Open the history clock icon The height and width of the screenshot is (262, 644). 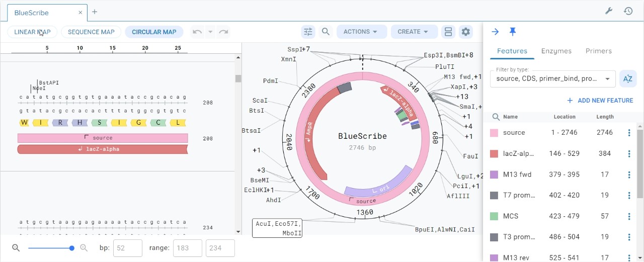click(x=628, y=11)
